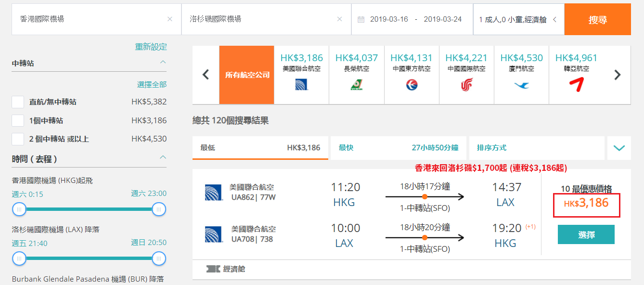Screen dimensions: 644x285
Task: Check the 1個中轉站 checkbox
Action: [18, 120]
